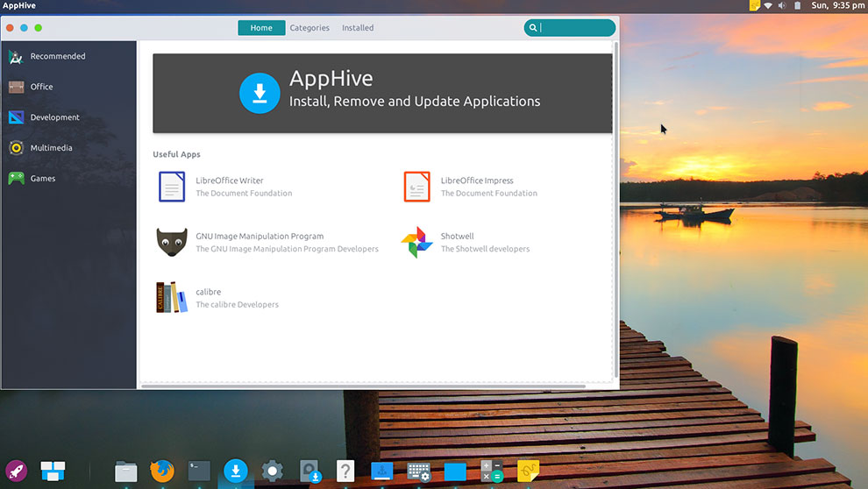The height and width of the screenshot is (489, 868).
Task: Click the search magnifier icon
Action: click(532, 28)
